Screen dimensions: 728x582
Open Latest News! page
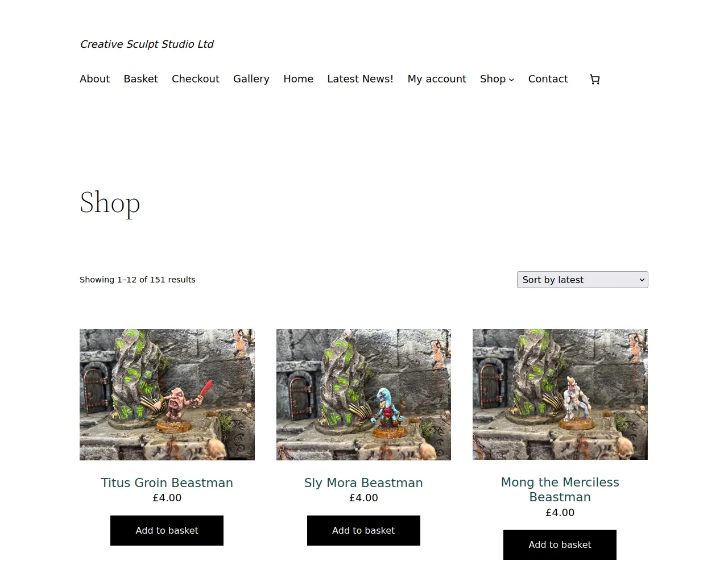(x=361, y=79)
